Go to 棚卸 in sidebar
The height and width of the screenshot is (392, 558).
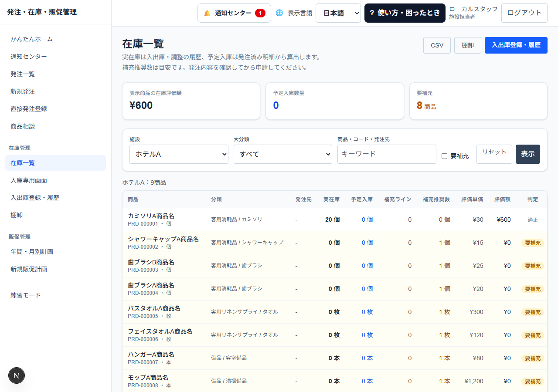[55, 215]
